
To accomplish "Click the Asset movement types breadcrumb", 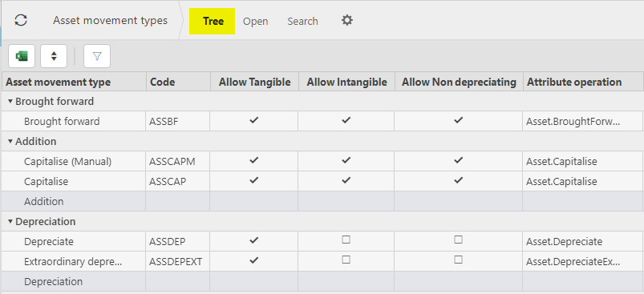I will coord(110,21).
